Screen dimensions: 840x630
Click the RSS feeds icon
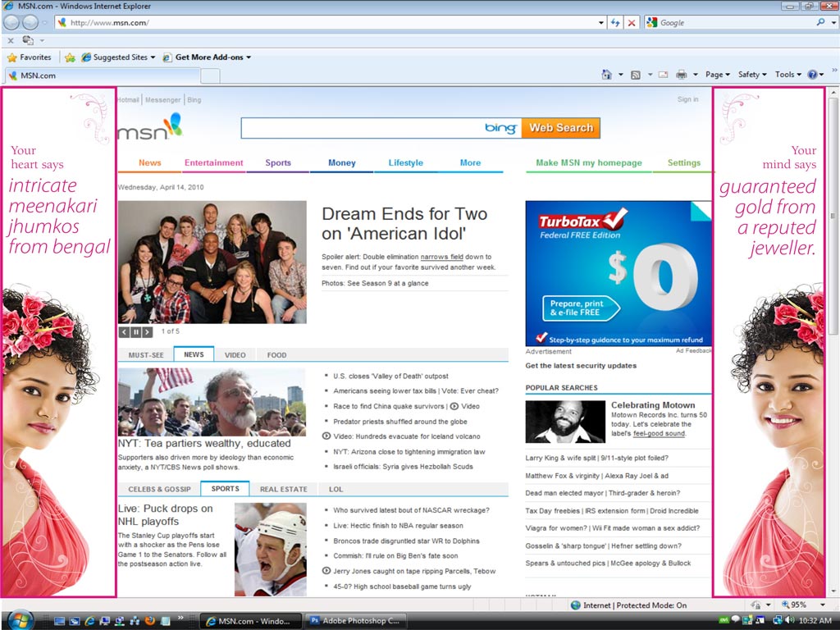636,75
